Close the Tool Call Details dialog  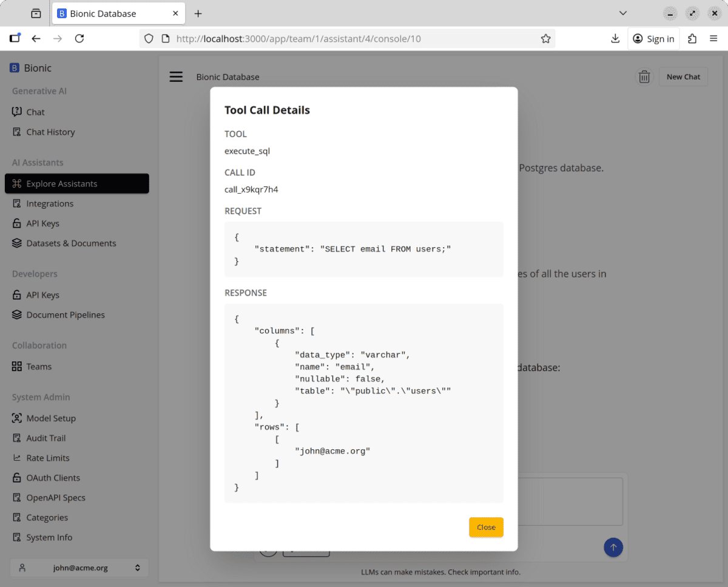(486, 527)
